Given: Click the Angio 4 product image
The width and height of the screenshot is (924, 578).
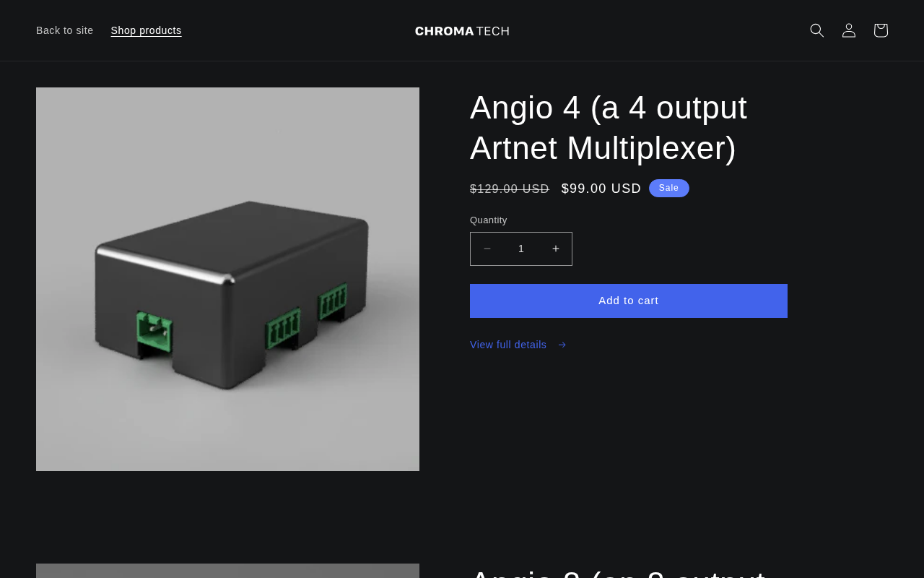Looking at the screenshot, I should click(227, 279).
